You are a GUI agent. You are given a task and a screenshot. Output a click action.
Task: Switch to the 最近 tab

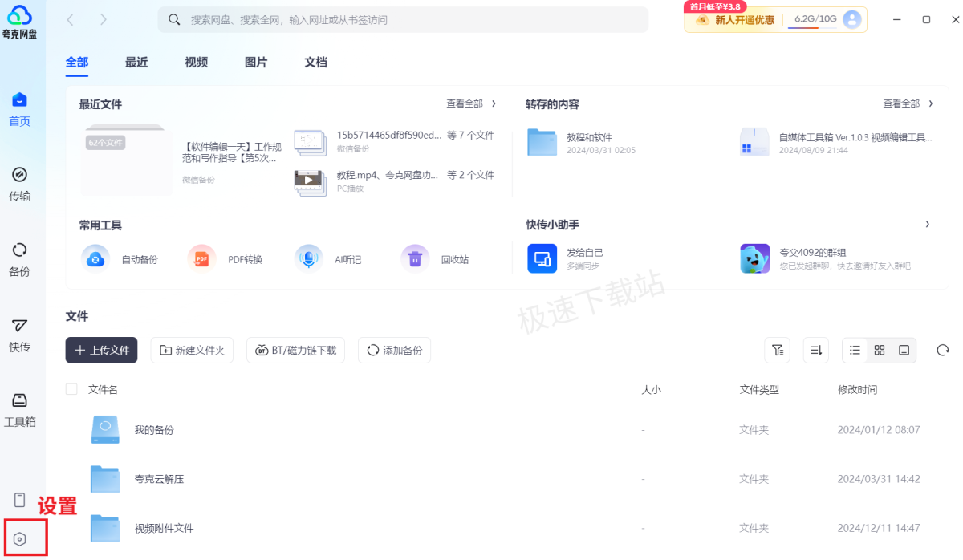pos(136,62)
